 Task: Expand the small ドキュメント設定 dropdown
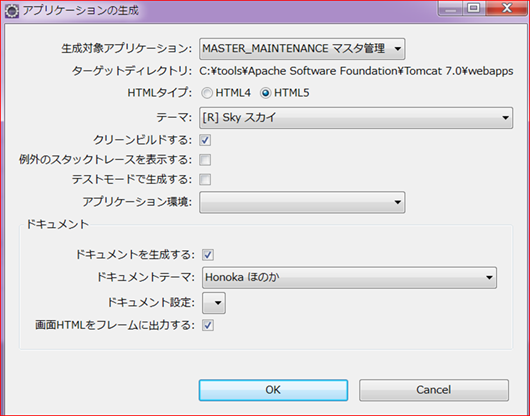[x=214, y=303]
